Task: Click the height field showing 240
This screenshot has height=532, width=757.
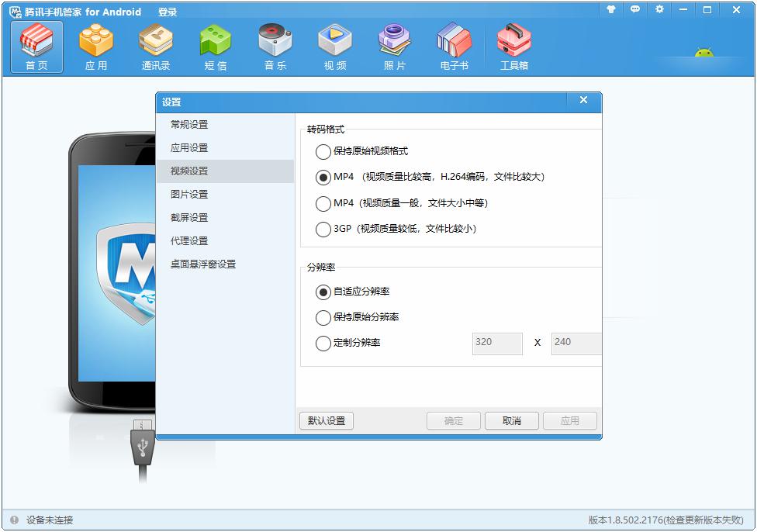Action: pos(576,344)
